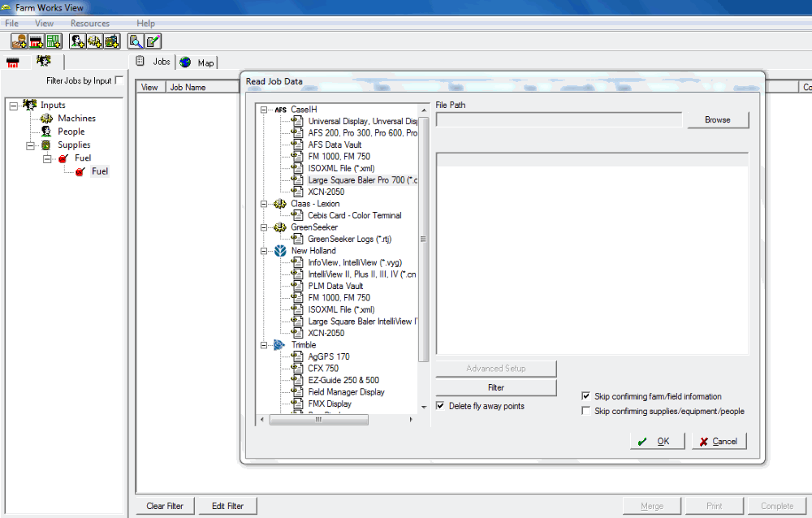Click the document icon beside AFS Data Vault
Image resolution: width=812 pixels, height=518 pixels.
click(297, 145)
